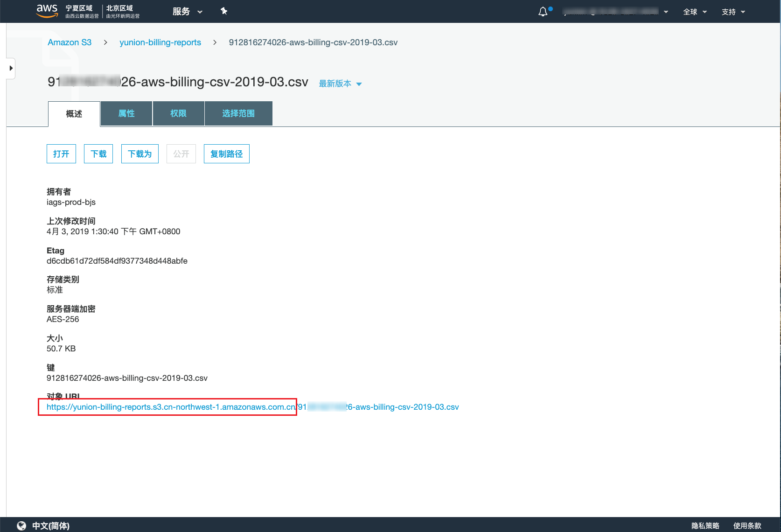Open the 服务 services dropdown menu
This screenshot has height=532, width=781.
coord(187,12)
